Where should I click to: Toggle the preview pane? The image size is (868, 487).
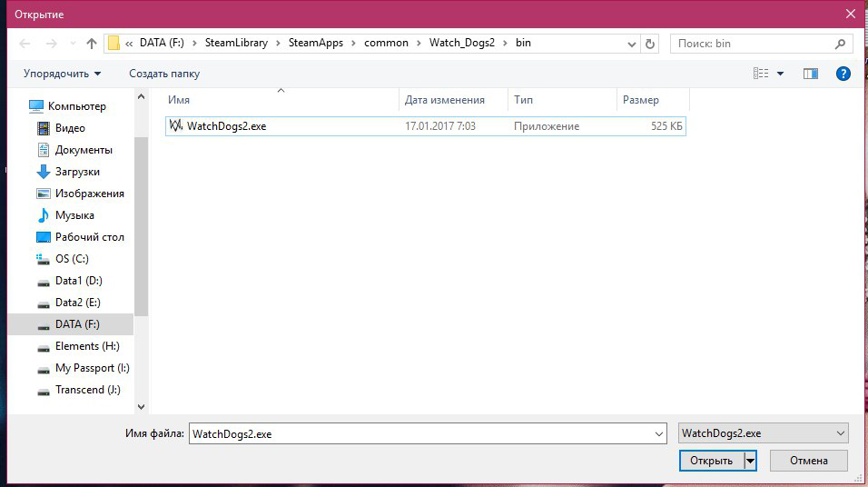click(811, 74)
